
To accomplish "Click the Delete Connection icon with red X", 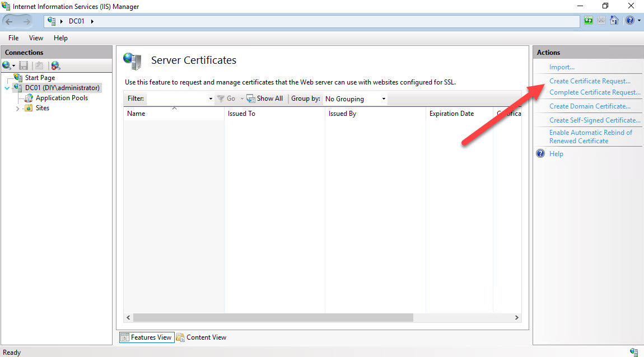I will tap(55, 65).
